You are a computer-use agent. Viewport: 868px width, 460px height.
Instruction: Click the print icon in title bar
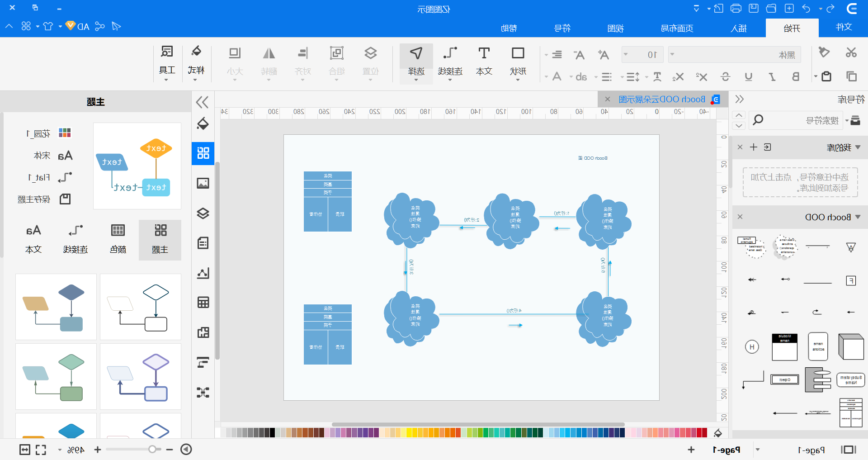point(736,8)
